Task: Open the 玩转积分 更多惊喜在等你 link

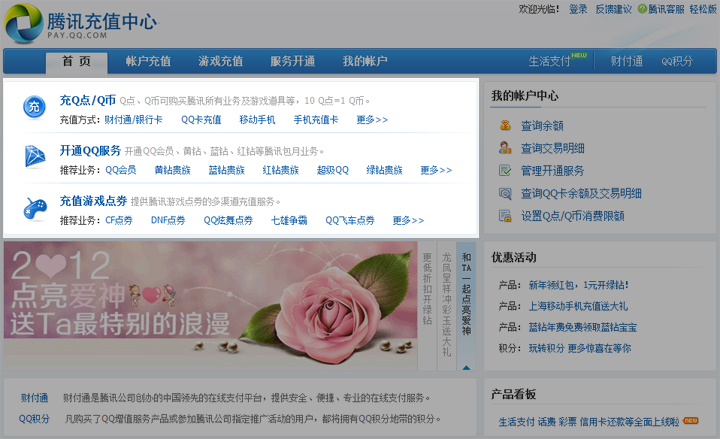Action: pos(580,349)
